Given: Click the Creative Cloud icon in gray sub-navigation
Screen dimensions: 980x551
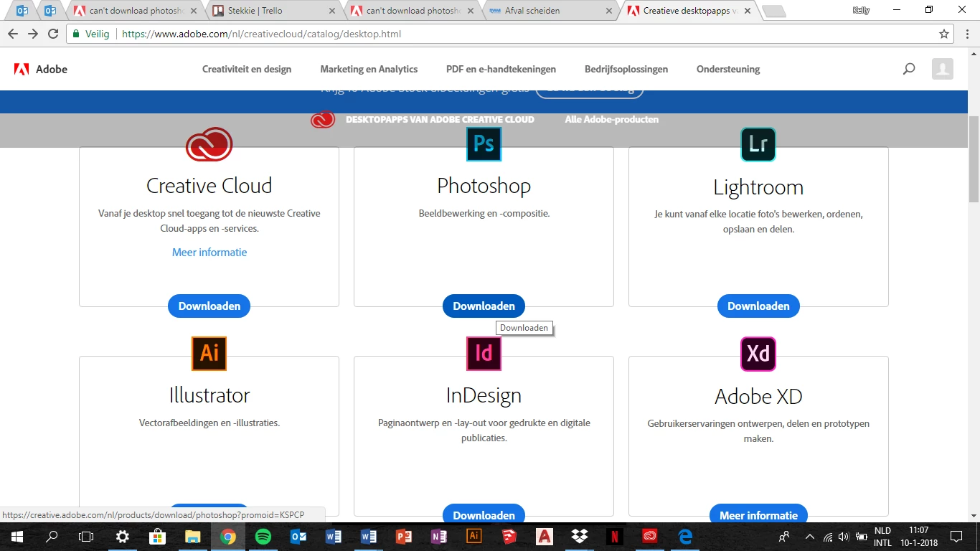Looking at the screenshot, I should point(323,119).
